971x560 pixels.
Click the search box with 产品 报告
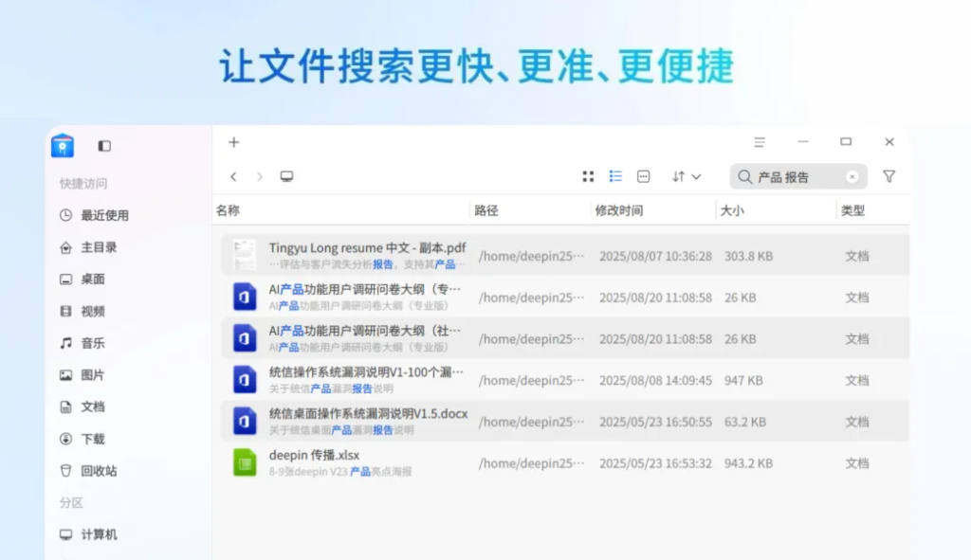795,176
